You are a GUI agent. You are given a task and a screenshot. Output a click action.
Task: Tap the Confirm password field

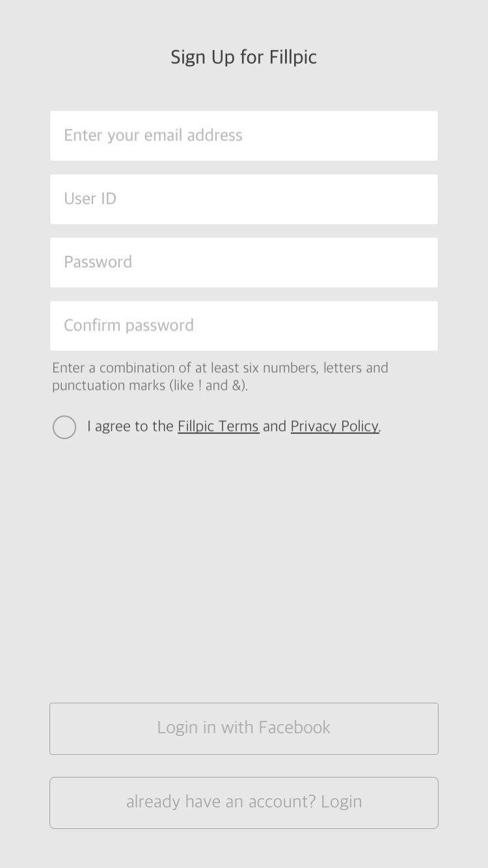(x=243, y=325)
